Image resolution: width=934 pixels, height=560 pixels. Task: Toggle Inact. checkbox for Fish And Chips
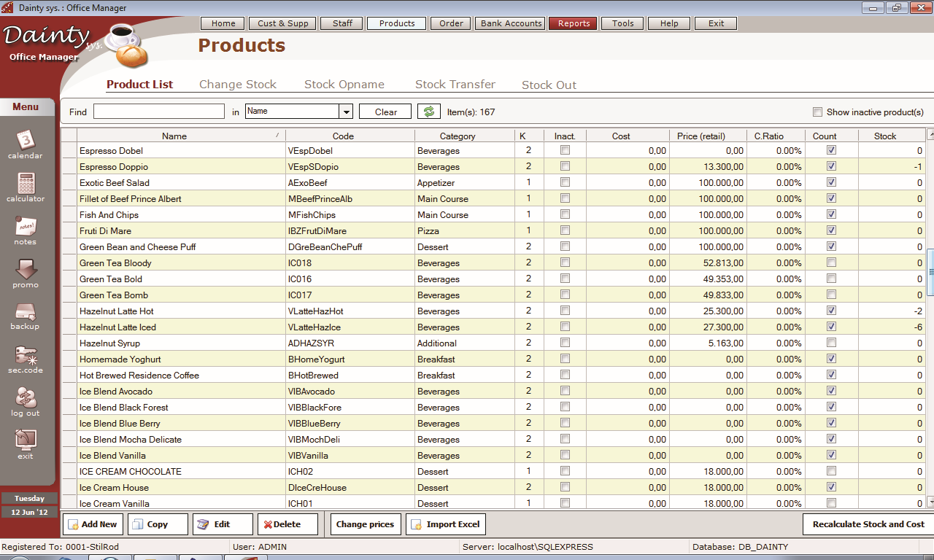[x=565, y=214]
